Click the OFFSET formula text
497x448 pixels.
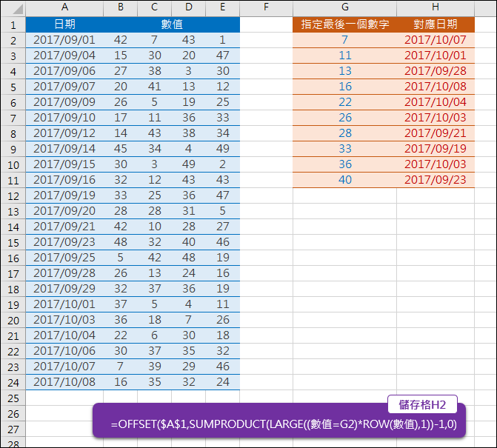coord(284,424)
